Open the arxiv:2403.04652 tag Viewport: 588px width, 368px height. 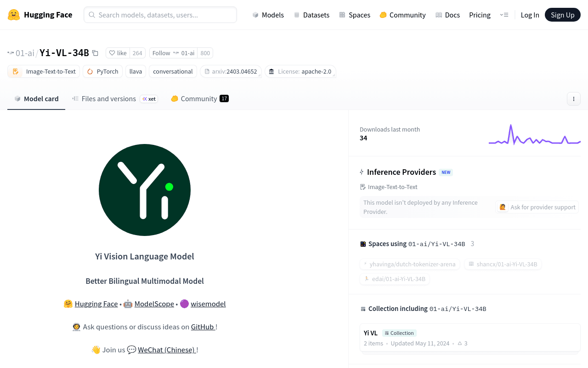tap(231, 71)
